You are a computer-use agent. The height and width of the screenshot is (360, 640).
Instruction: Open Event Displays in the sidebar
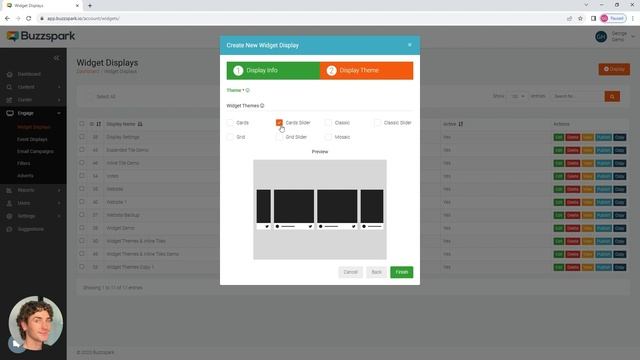[x=32, y=140]
